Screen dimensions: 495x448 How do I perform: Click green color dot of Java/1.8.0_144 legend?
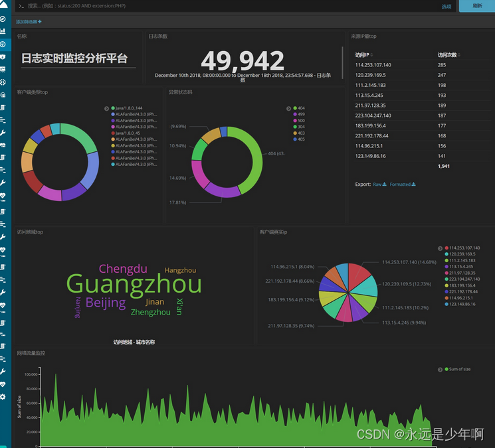coord(113,108)
